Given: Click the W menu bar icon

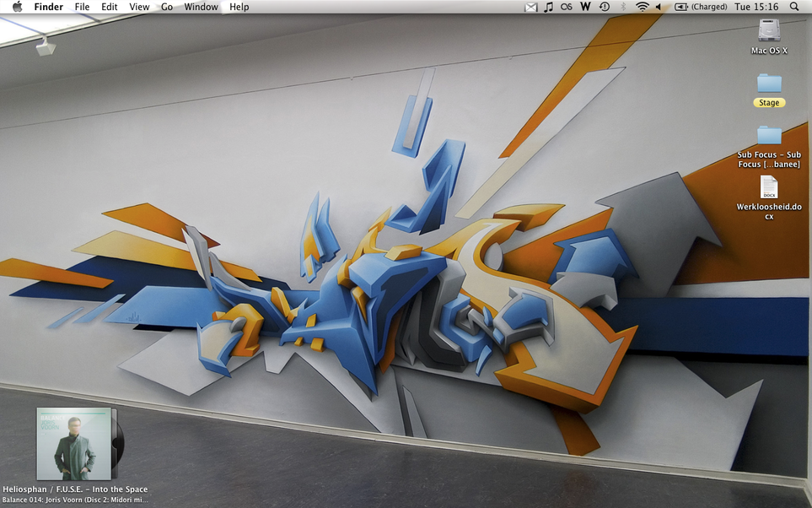Looking at the screenshot, I should 585,7.
